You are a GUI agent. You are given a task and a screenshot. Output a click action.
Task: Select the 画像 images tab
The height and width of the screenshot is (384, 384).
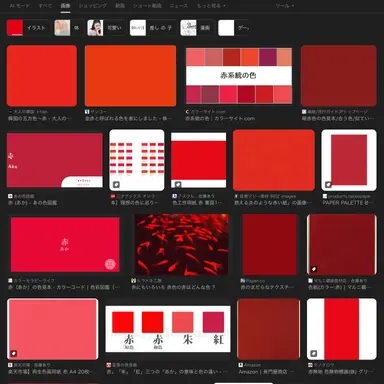[x=65, y=6]
